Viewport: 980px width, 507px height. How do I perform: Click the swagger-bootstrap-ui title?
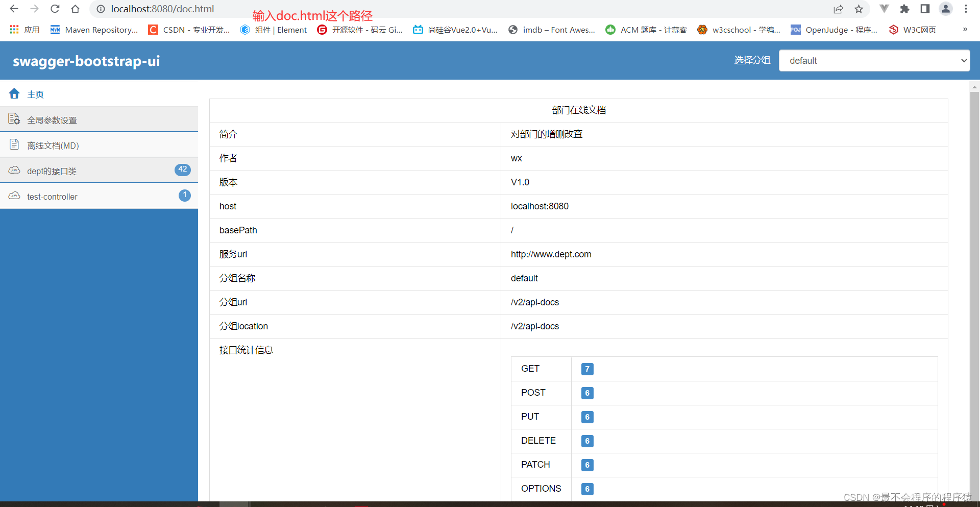[86, 61]
